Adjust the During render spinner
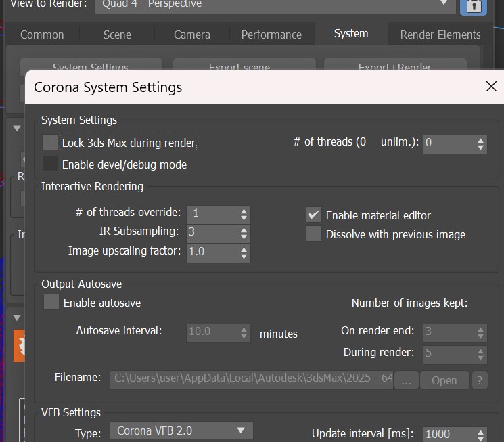504x442 pixels. coord(480,355)
